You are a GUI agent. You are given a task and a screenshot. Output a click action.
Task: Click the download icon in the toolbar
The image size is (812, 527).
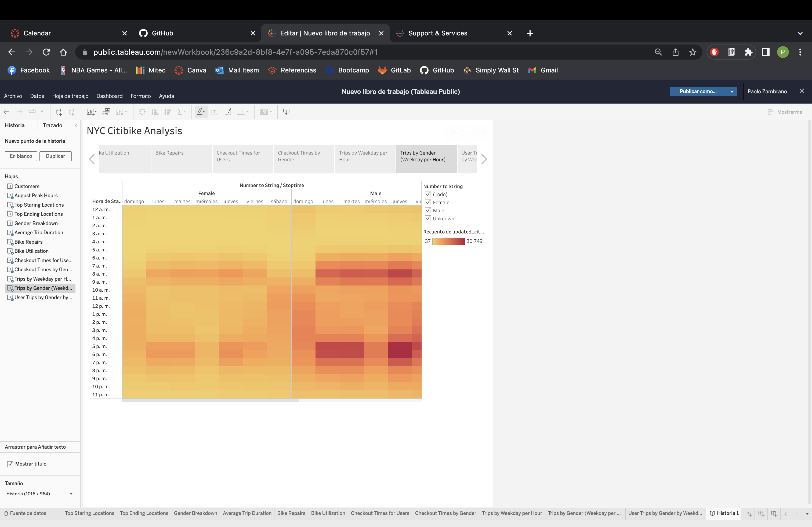coord(286,112)
